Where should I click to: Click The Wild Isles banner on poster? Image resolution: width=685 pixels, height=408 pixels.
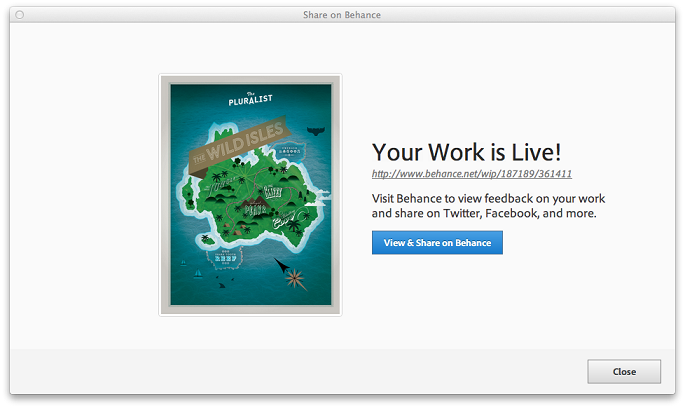coord(239,144)
